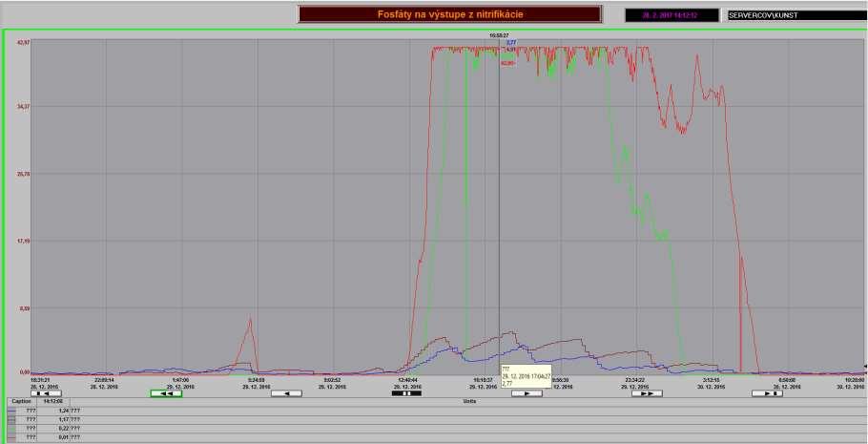Click the 3:12:15 time axis label
The width and height of the screenshot is (868, 444).
[712, 380]
